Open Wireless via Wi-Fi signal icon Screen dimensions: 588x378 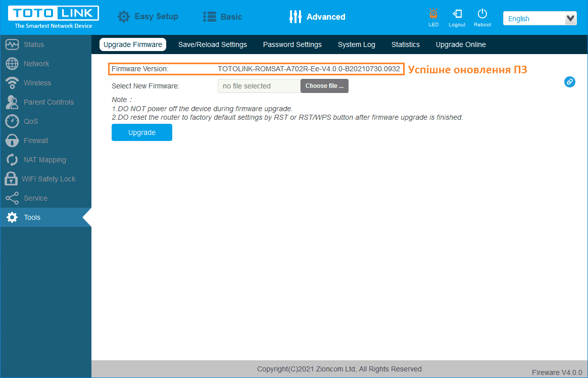(x=12, y=83)
